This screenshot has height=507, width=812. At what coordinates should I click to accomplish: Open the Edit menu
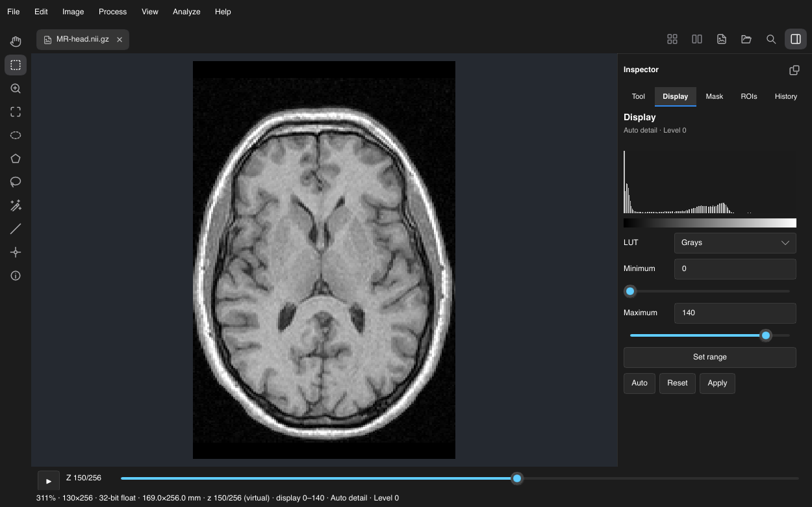[41, 12]
